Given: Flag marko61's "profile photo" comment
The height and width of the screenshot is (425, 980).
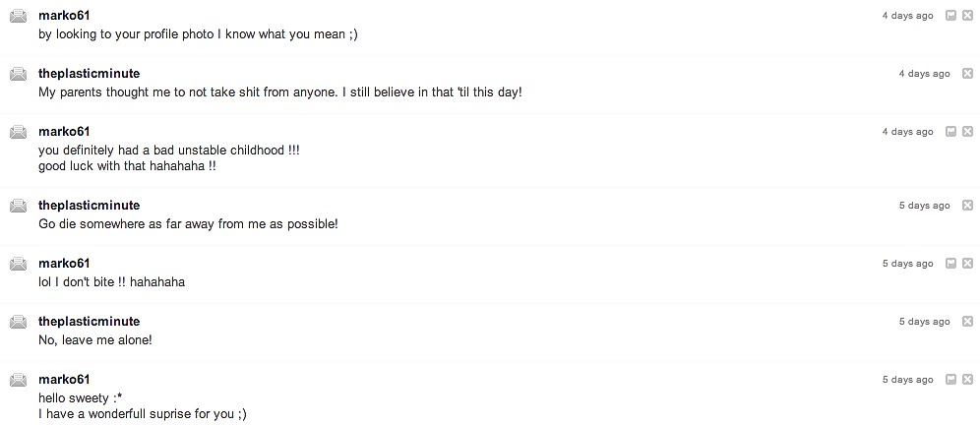Looking at the screenshot, I should tap(950, 16).
